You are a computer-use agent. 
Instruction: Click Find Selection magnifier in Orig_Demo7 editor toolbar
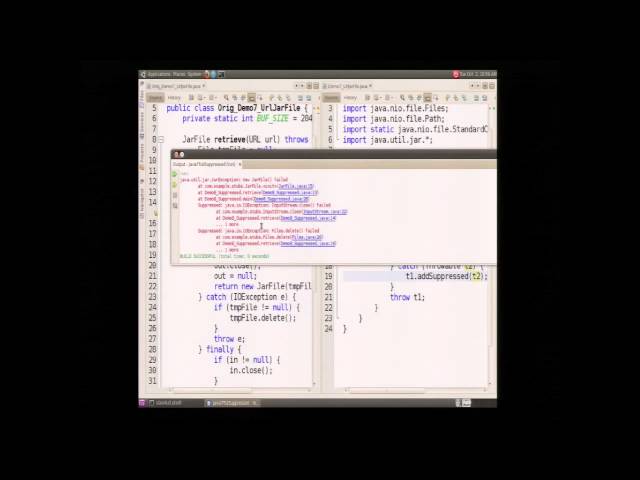(x=227, y=98)
